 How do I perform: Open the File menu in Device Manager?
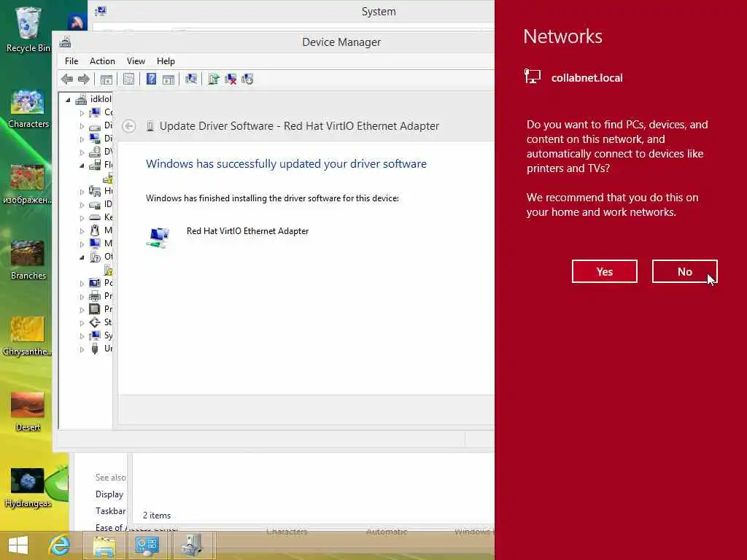[x=71, y=61]
